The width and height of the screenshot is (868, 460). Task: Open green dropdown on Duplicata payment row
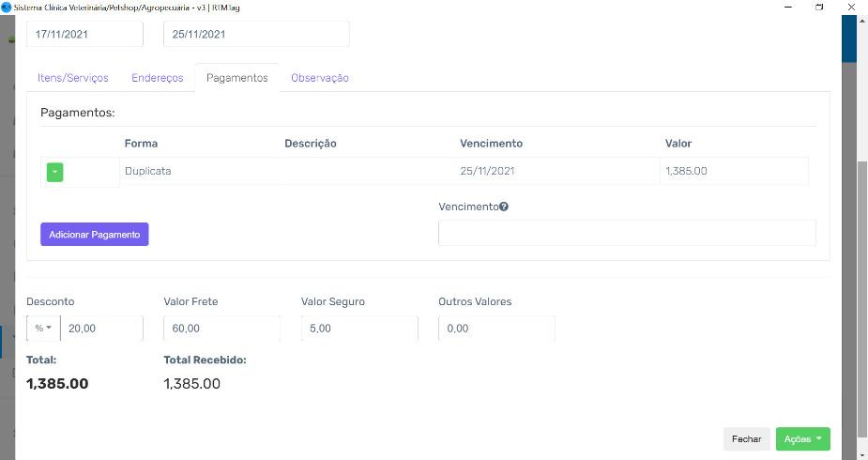coord(54,172)
